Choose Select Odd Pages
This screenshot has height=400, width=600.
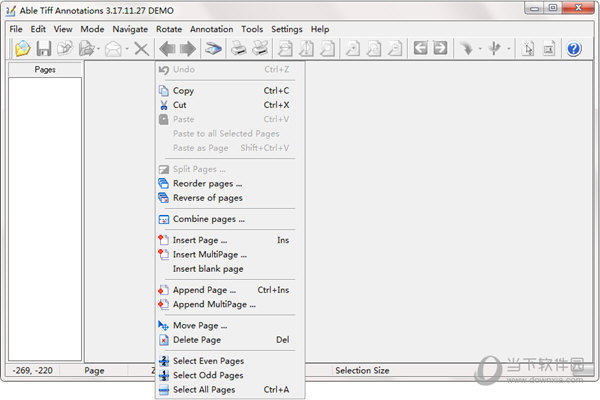coord(230,376)
